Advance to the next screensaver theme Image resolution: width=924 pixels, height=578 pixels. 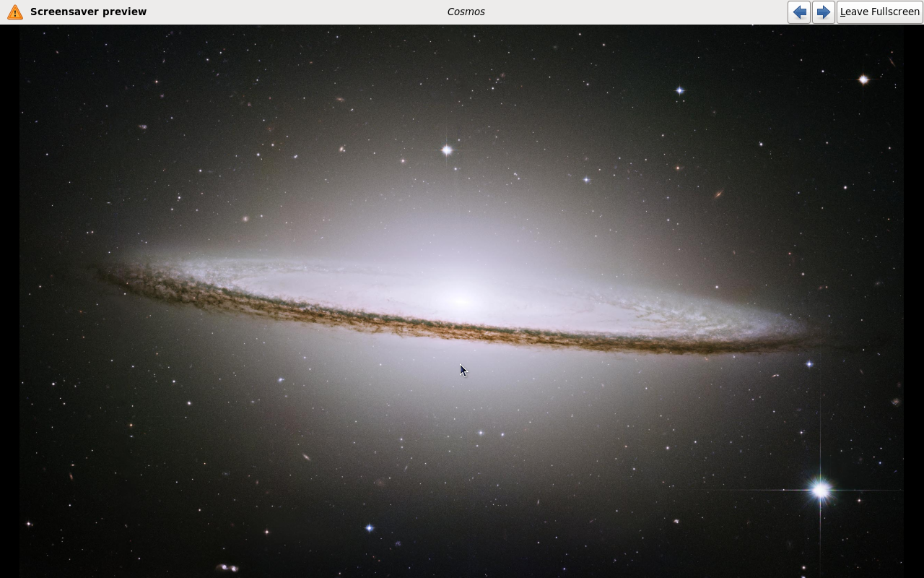click(823, 12)
